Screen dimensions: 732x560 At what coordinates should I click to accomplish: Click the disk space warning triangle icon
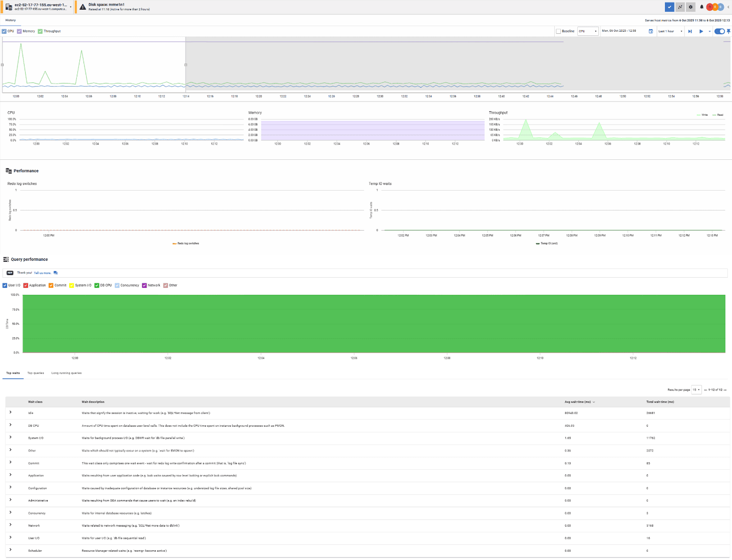click(x=82, y=7)
